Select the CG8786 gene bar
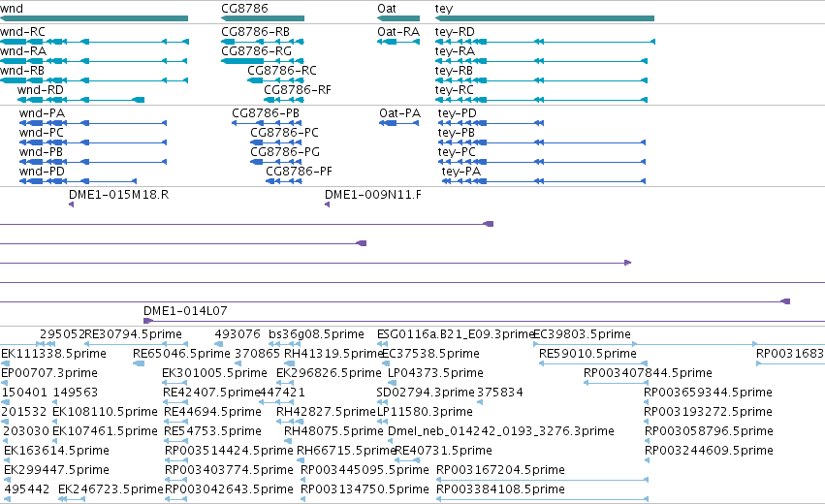 [263, 18]
